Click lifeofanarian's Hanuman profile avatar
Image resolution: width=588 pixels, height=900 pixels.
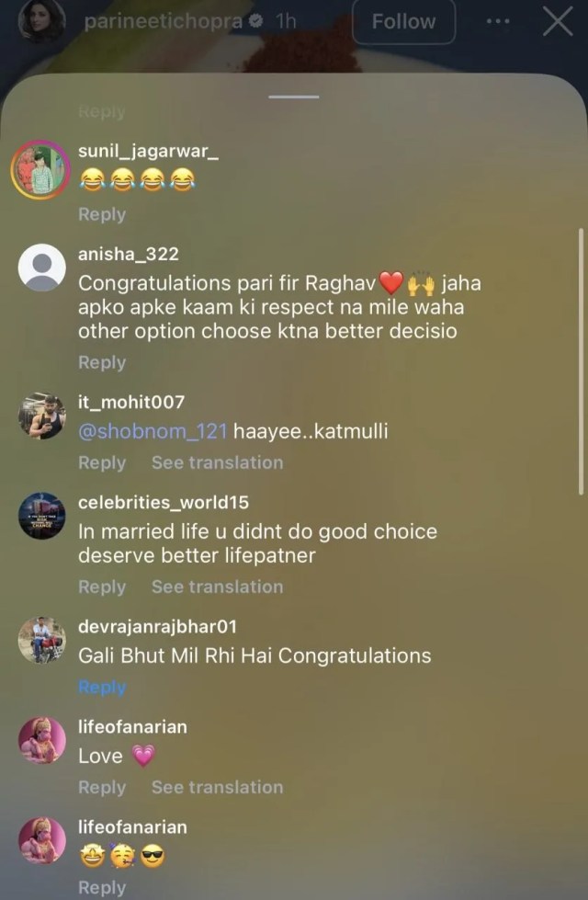pos(40,739)
